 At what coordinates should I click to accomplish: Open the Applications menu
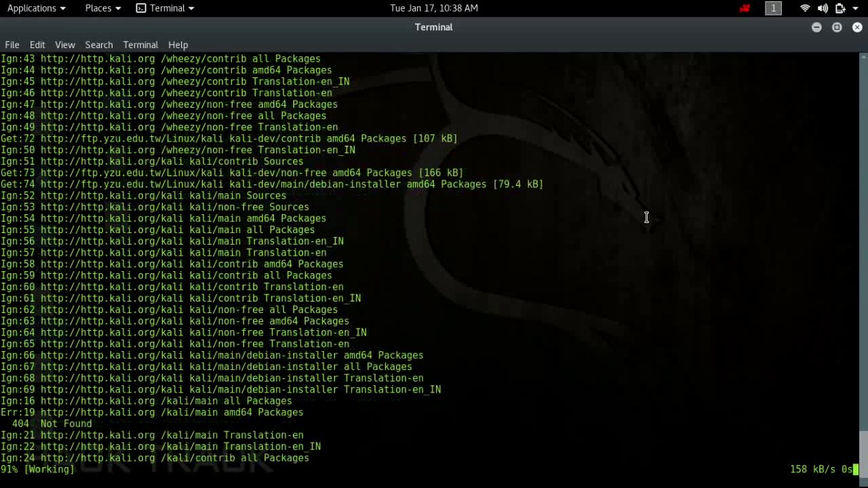pos(36,8)
